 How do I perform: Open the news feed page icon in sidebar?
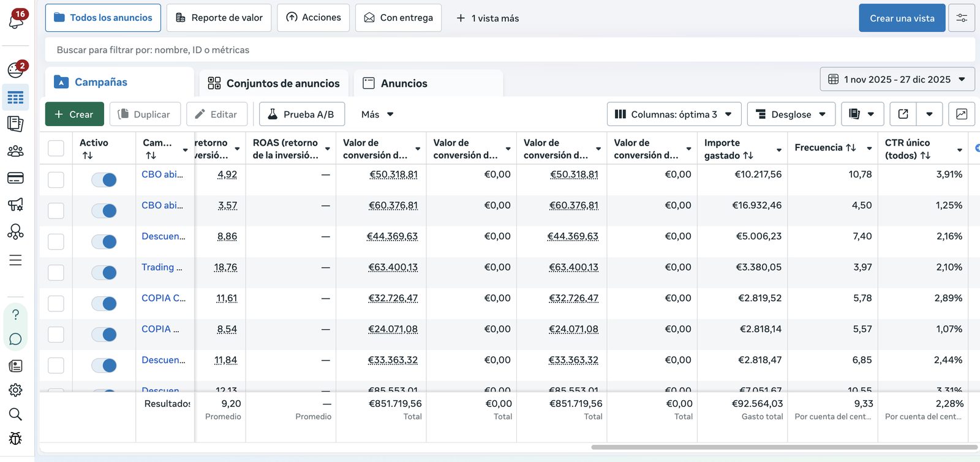tap(15, 366)
